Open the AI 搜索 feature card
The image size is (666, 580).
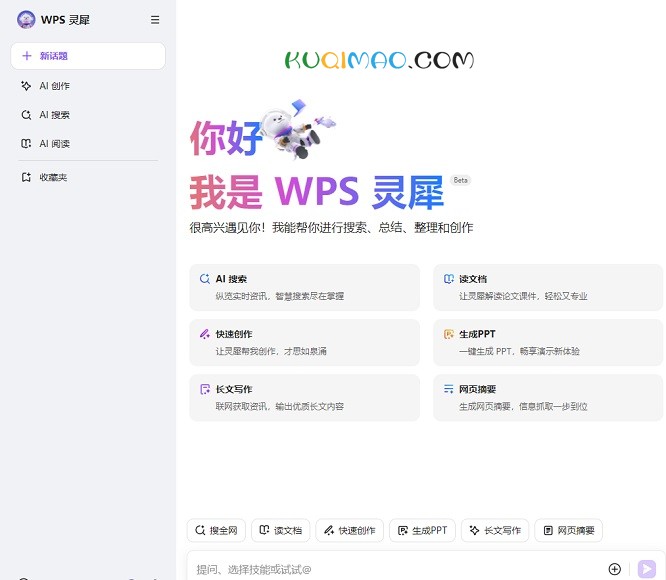tap(305, 287)
